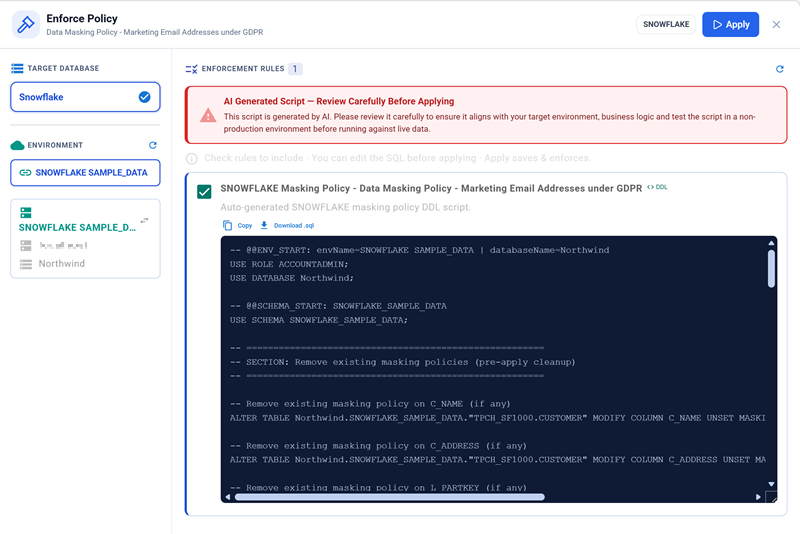The height and width of the screenshot is (534, 800).
Task: Uncheck the SNOWFLAKE Masking Policy rule
Action: point(204,192)
